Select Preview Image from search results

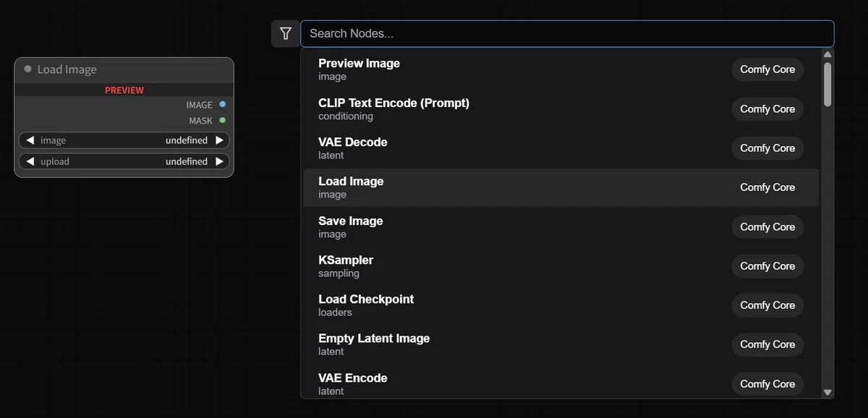[561, 69]
